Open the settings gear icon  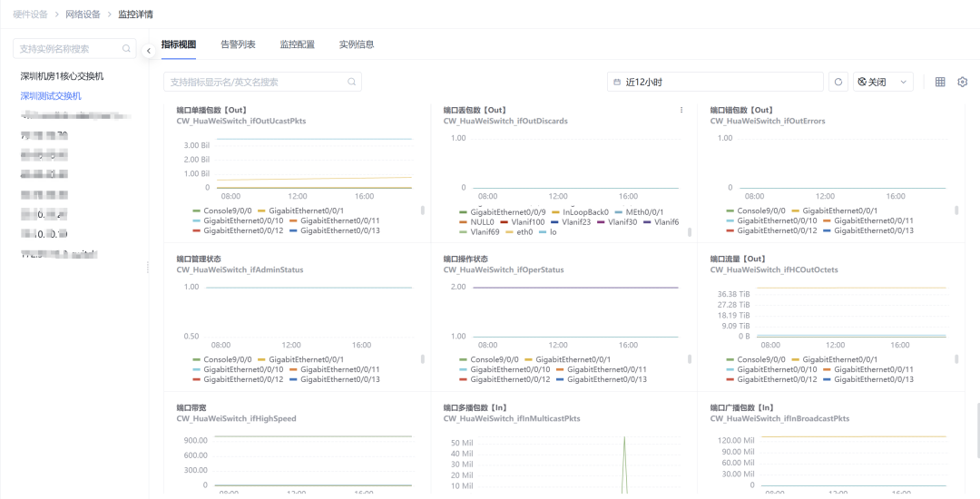pos(963,82)
